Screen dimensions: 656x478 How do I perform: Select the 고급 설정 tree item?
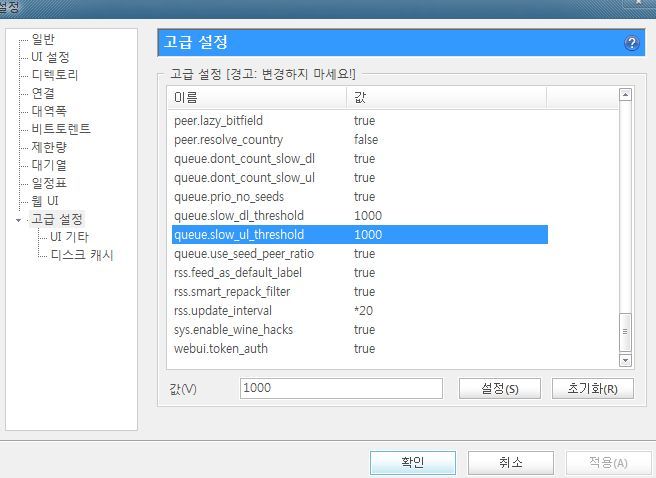(x=57, y=219)
